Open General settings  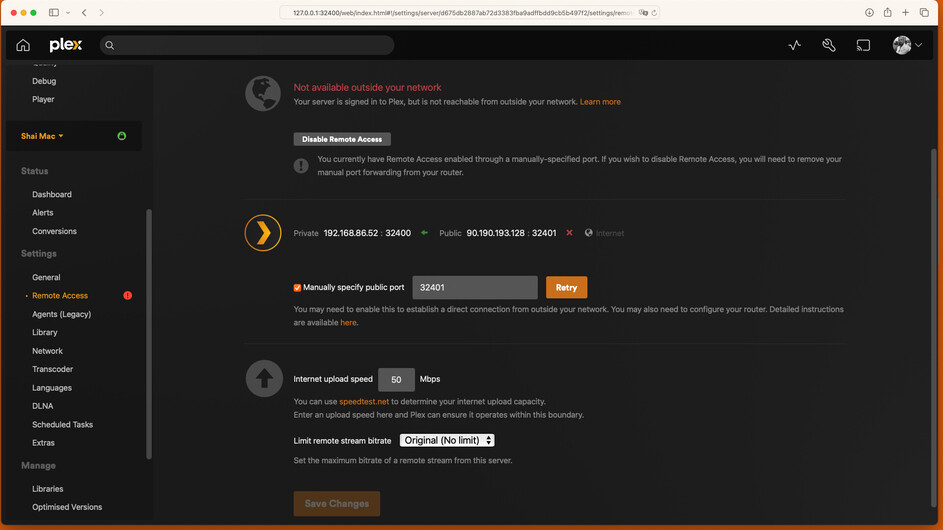coord(46,277)
